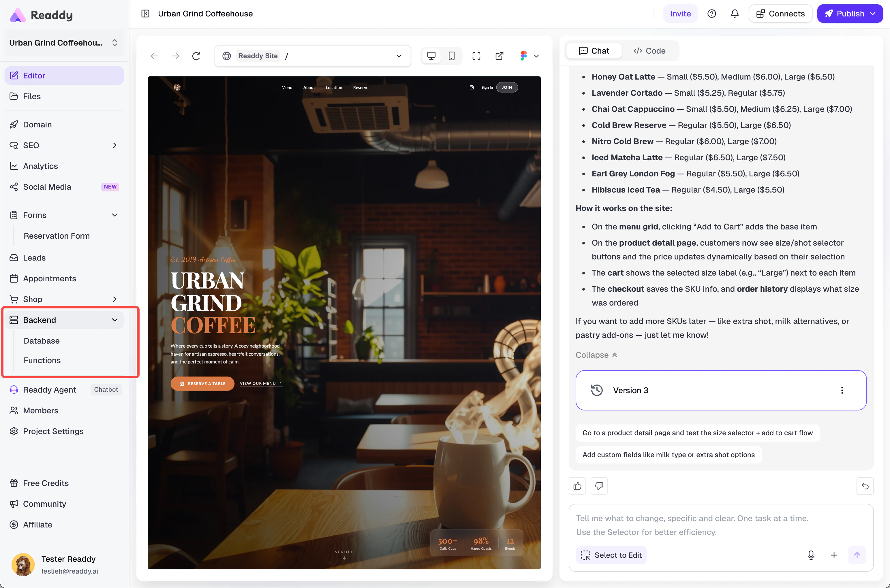Click the About nav item in preview
890x588 pixels.
click(x=309, y=87)
